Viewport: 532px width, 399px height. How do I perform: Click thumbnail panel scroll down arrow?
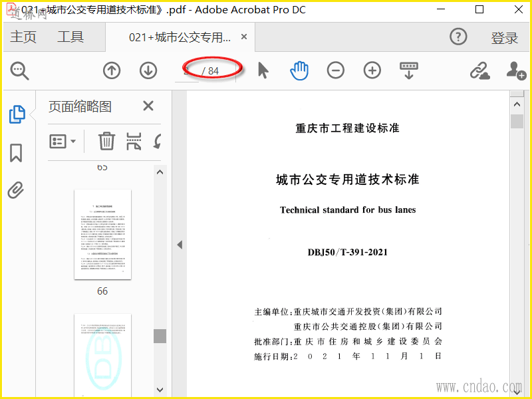[x=160, y=390]
